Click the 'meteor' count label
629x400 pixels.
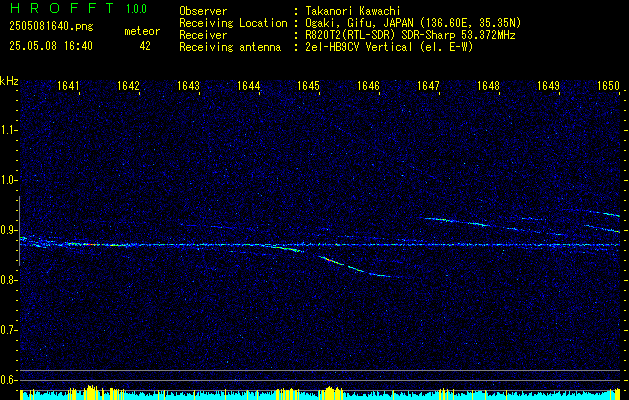pos(142,31)
